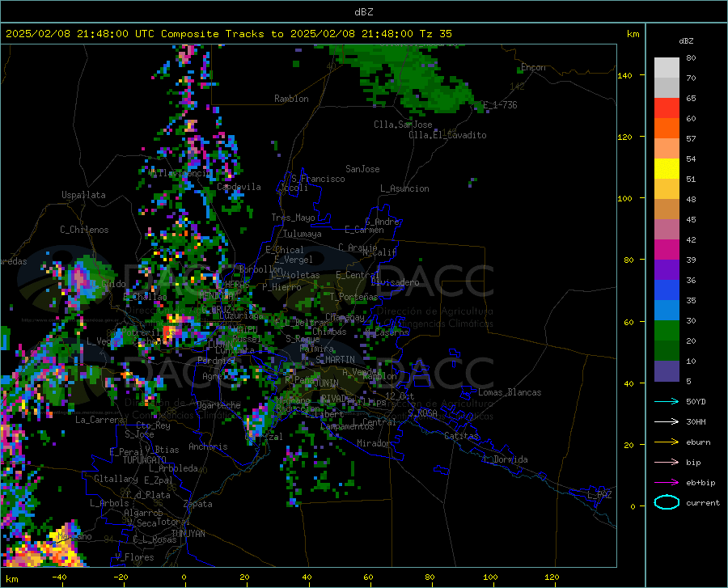Screen dimensions: 728x588
Task: Click the '30HM' legend label
Action: pyautogui.click(x=696, y=422)
